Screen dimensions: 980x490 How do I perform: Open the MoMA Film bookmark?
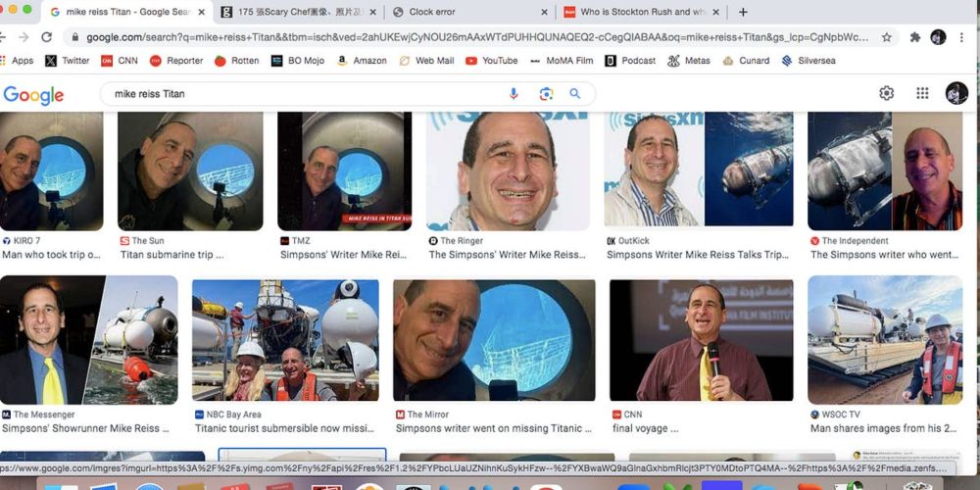pos(562,61)
